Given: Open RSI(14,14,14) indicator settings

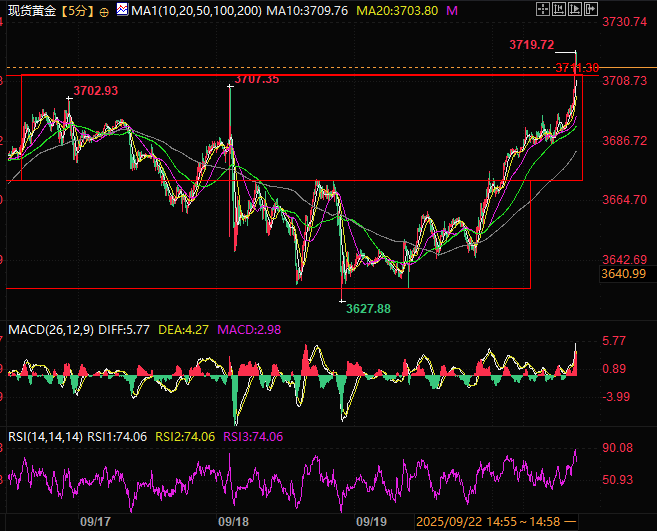Looking at the screenshot, I should pyautogui.click(x=45, y=437).
